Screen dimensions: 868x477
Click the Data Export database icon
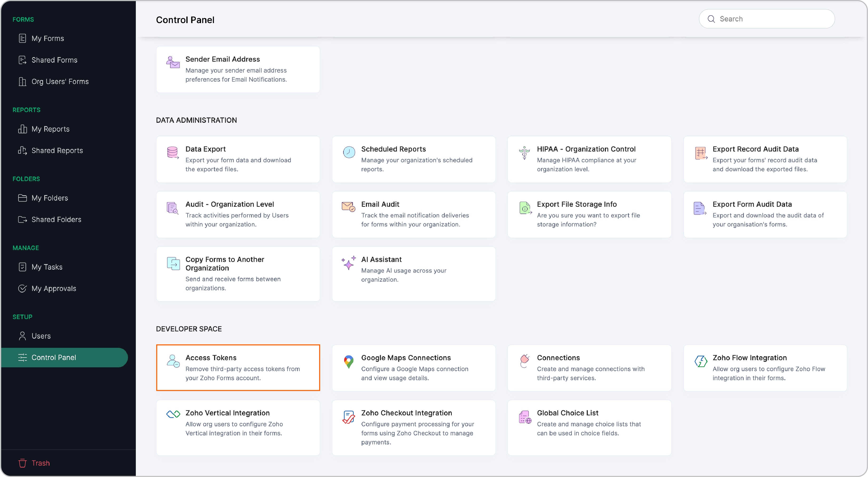click(x=173, y=152)
